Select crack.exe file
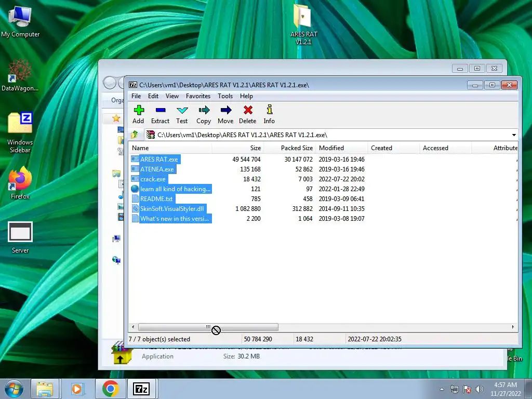The width and height of the screenshot is (532, 399). click(x=153, y=179)
